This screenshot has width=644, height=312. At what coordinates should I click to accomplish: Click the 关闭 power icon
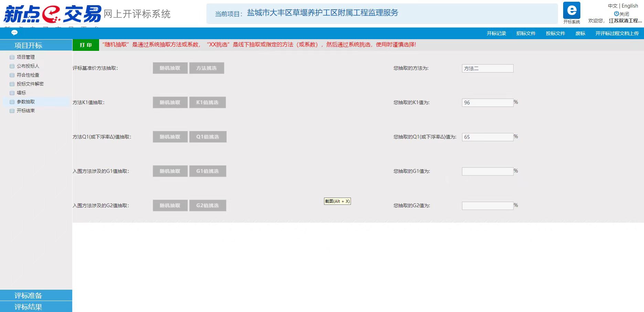pos(616,14)
